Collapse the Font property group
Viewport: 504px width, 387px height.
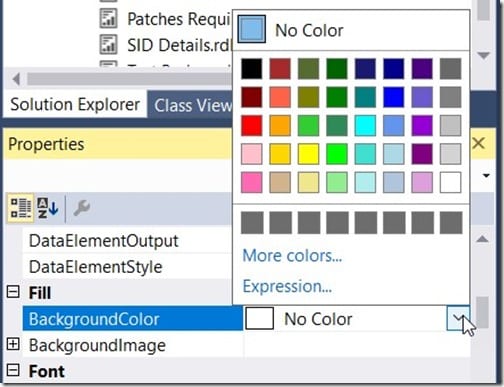tap(13, 370)
